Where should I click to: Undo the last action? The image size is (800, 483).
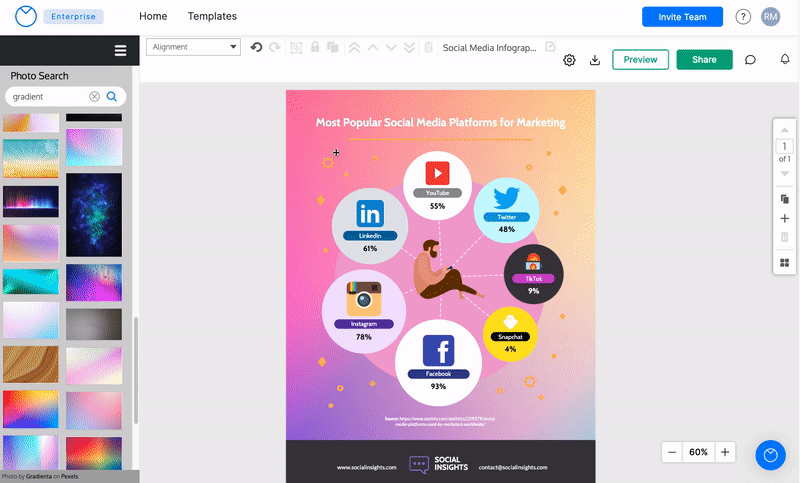click(x=256, y=47)
